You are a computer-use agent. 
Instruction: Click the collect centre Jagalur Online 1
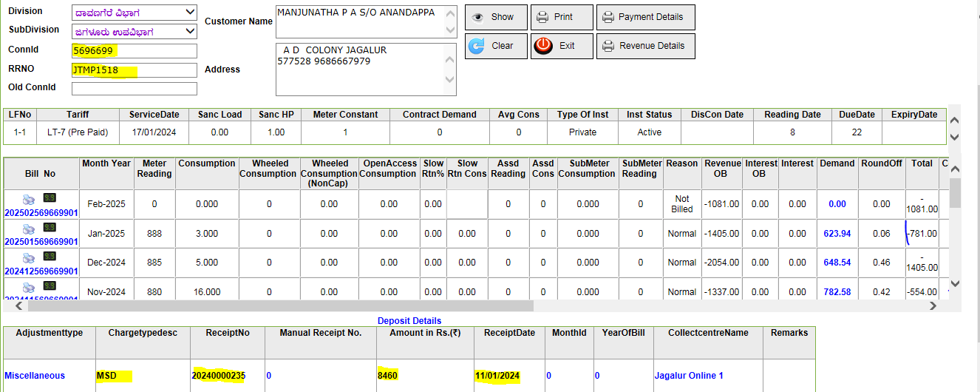[689, 376]
